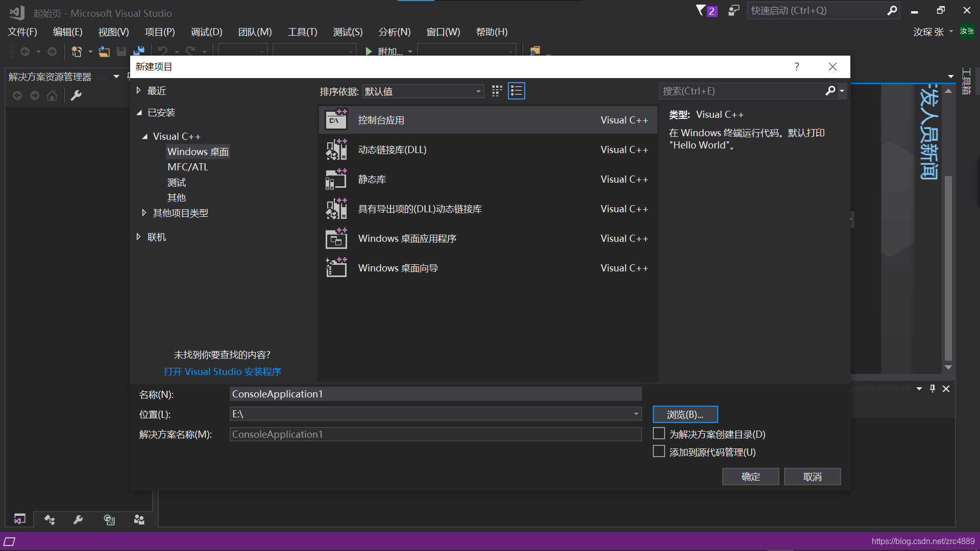Expand the 其他项目类型 tree node

click(144, 213)
